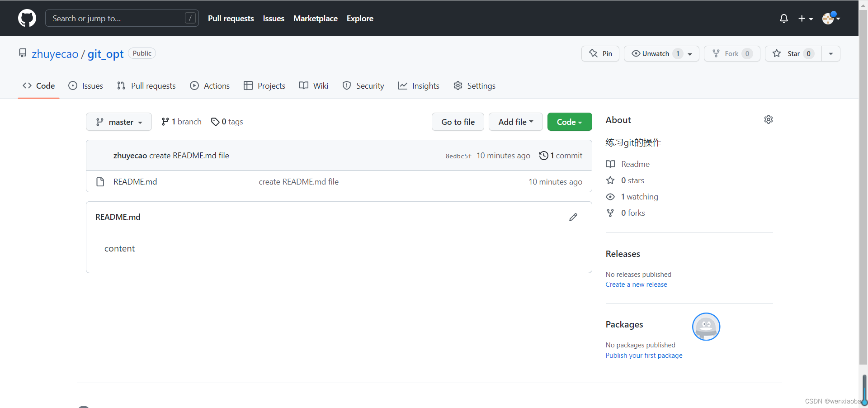The width and height of the screenshot is (868, 408).
Task: Switch to the Projects tab
Action: point(264,85)
